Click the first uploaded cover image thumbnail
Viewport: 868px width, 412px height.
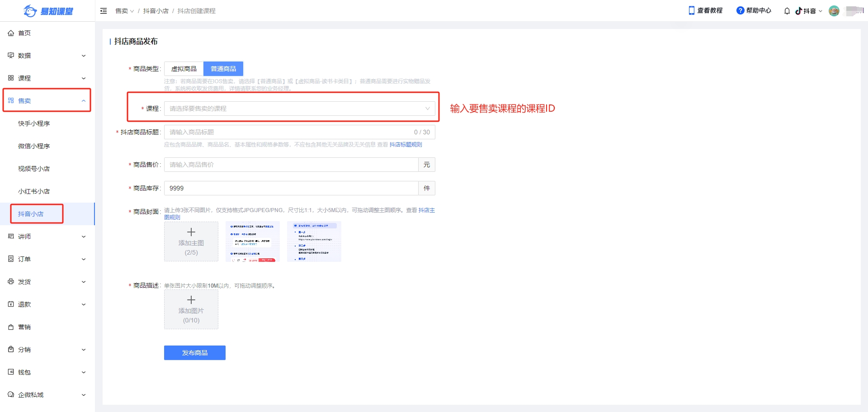pyautogui.click(x=253, y=242)
